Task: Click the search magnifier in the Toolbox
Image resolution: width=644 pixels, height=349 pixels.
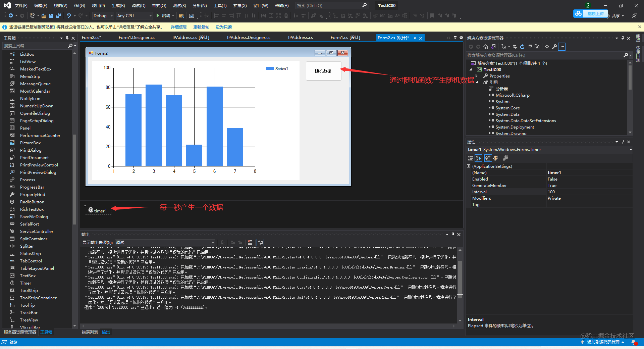Action: (x=70, y=46)
